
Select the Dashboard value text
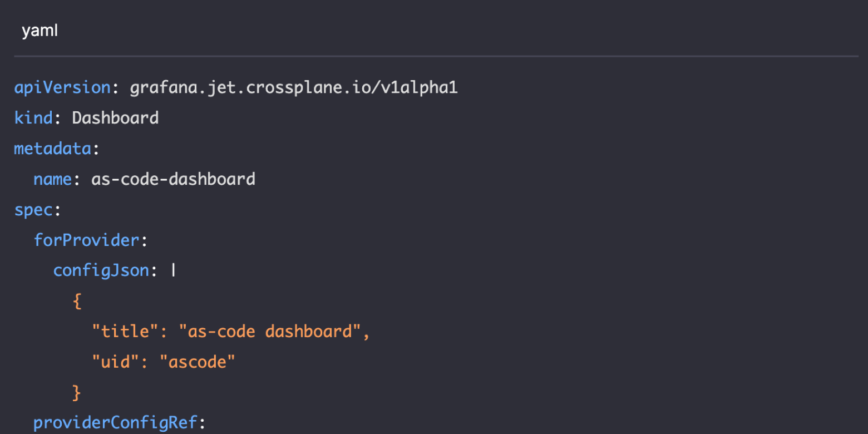[115, 118]
